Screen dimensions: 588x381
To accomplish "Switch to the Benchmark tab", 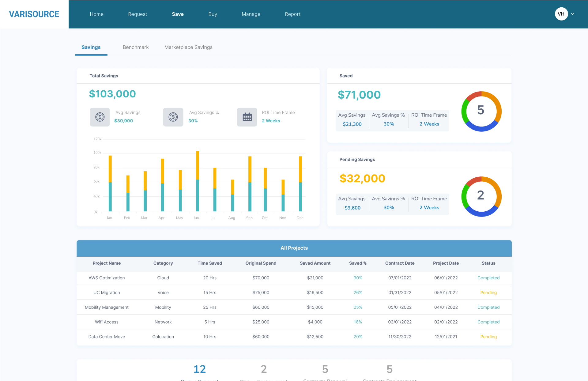I will 136,47.
